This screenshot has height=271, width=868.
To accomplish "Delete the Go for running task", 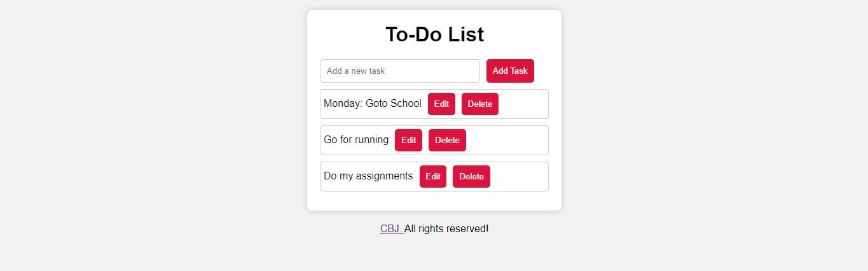I will point(447,140).
